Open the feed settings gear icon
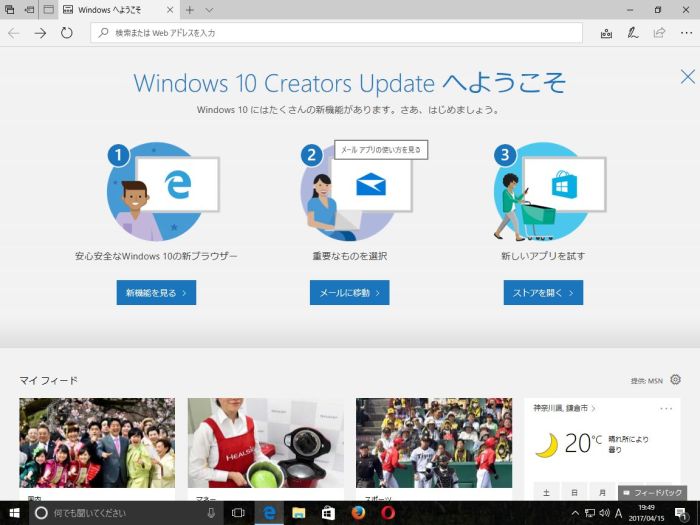700x525 pixels. pyautogui.click(x=675, y=380)
